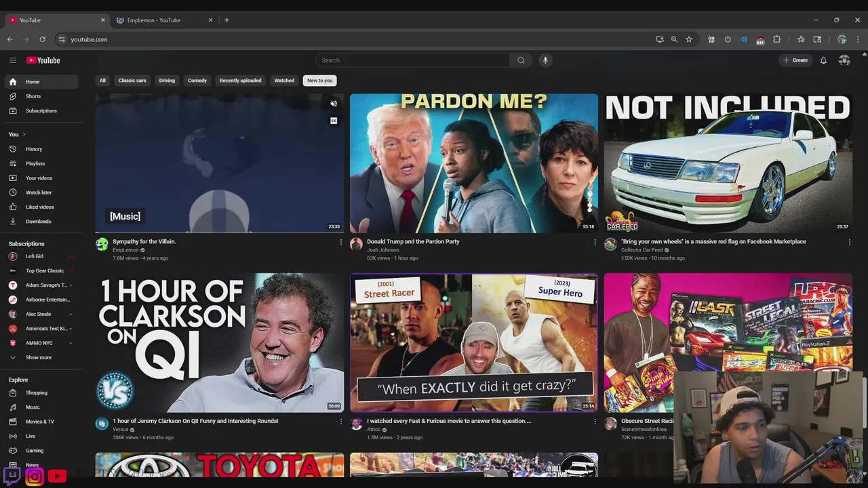Switch to EmpLemon - YouTube browser tab

tap(165, 20)
